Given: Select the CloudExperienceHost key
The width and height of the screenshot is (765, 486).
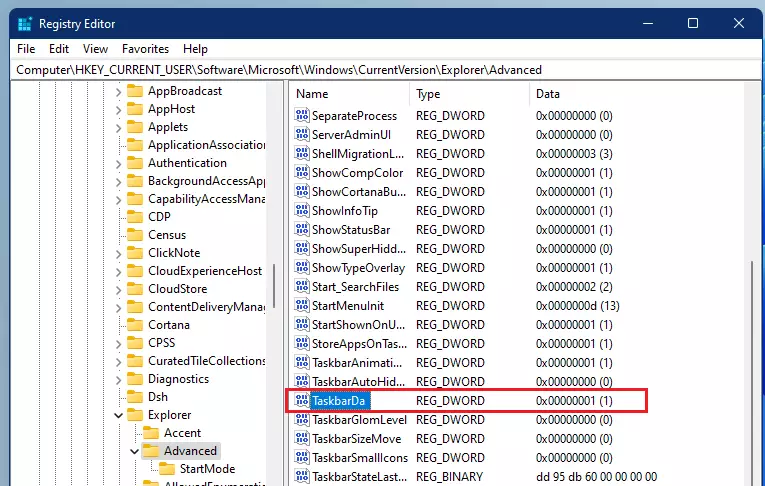Looking at the screenshot, I should click(205, 271).
